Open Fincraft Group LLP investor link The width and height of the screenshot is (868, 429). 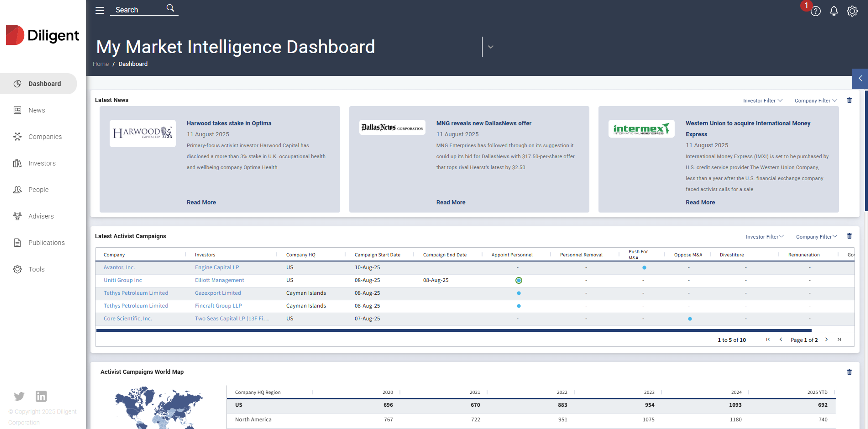218,305
